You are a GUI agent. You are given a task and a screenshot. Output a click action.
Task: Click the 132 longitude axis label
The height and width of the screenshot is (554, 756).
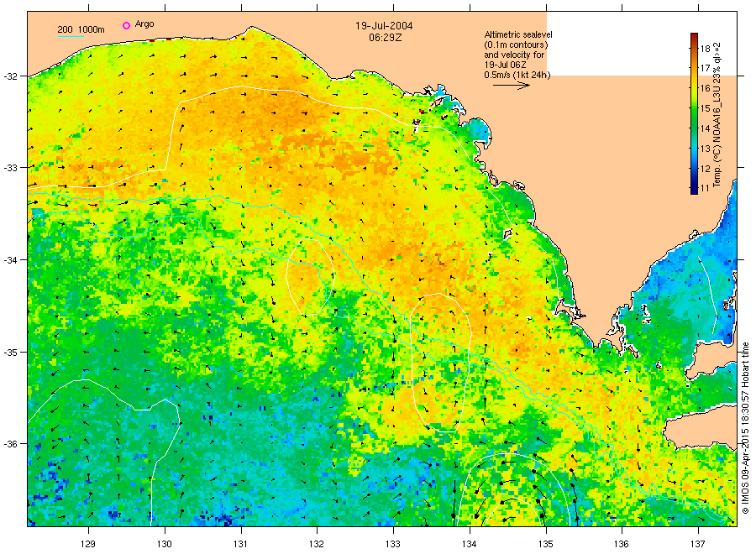tap(317, 544)
